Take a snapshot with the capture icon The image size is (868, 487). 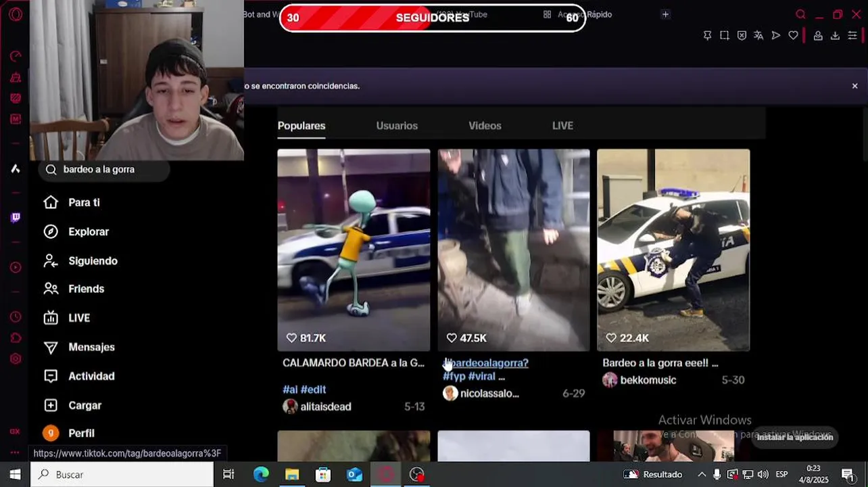coord(724,35)
